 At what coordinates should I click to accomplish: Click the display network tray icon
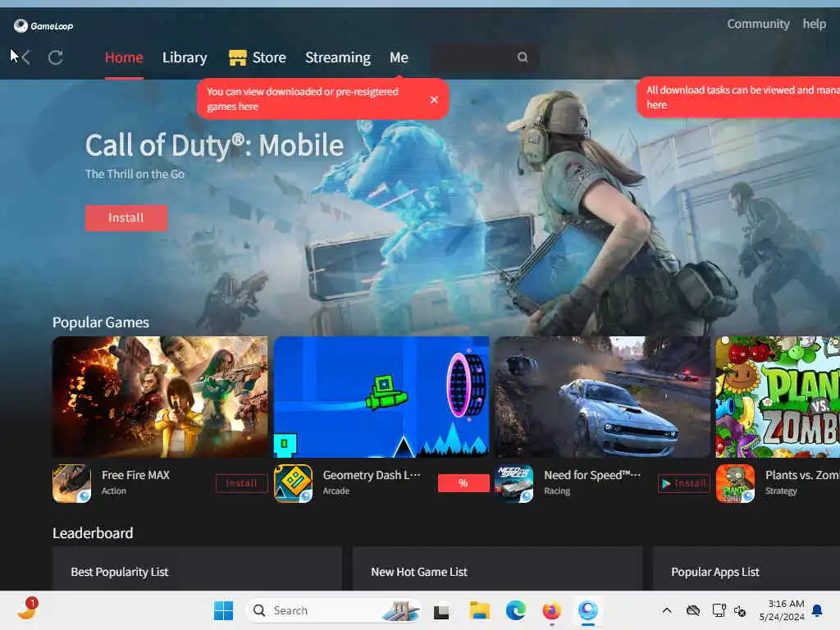click(719, 610)
